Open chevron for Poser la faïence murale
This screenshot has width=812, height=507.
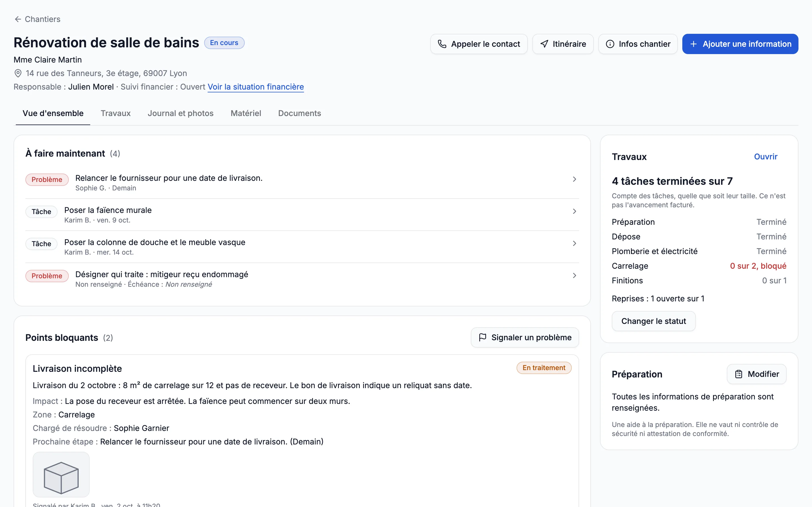click(574, 211)
